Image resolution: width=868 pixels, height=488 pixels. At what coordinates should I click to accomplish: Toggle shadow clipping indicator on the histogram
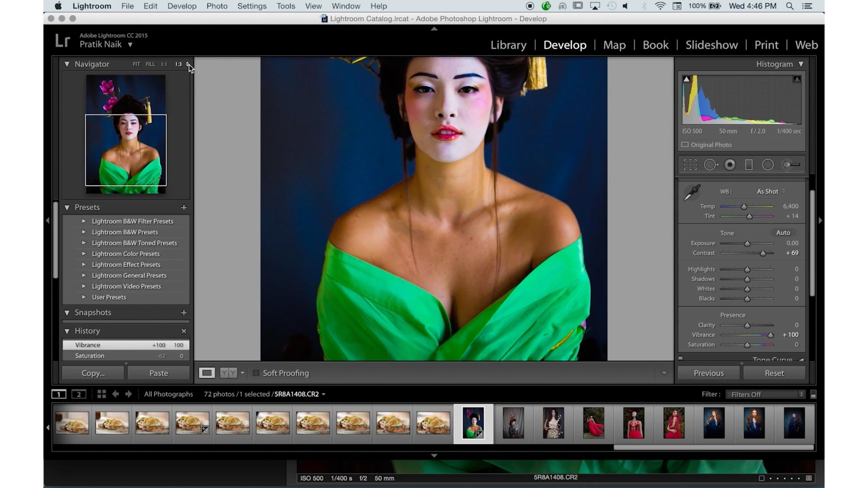687,78
